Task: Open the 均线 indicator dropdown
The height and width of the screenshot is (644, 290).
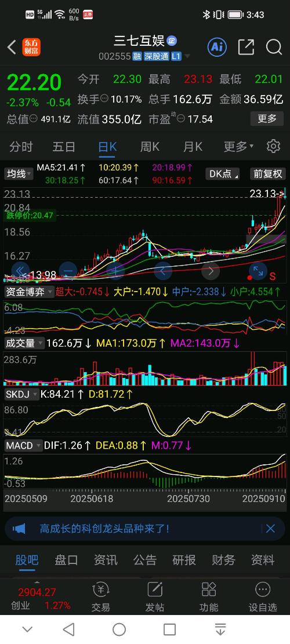Action: tap(19, 174)
